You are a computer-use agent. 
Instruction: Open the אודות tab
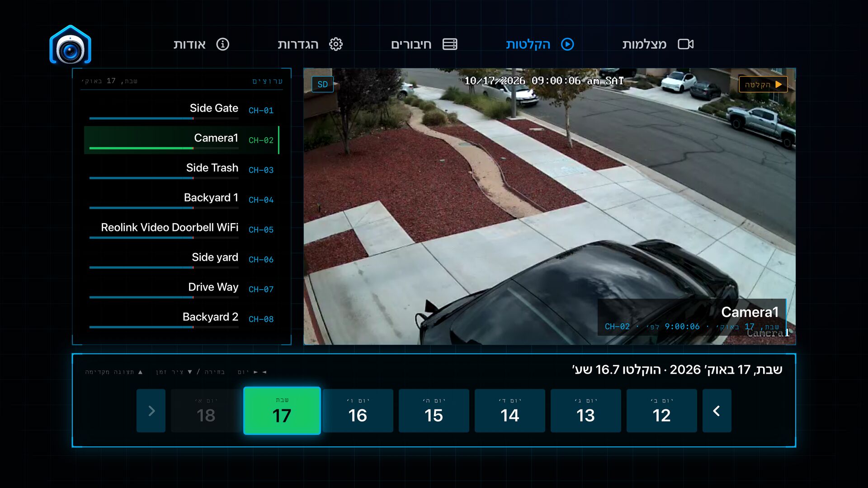(x=201, y=44)
